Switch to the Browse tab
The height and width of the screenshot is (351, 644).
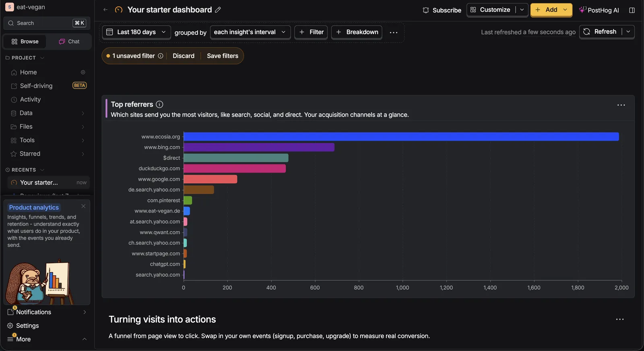25,41
